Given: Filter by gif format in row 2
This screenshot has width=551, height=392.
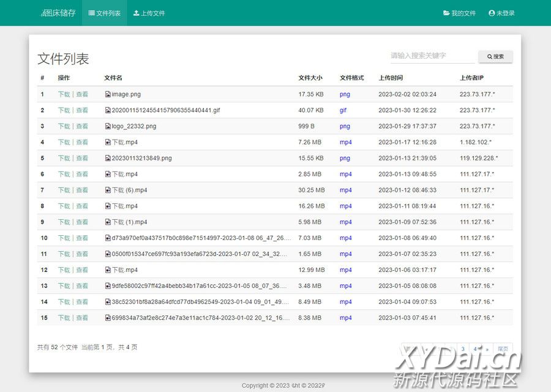Looking at the screenshot, I should click(343, 110).
